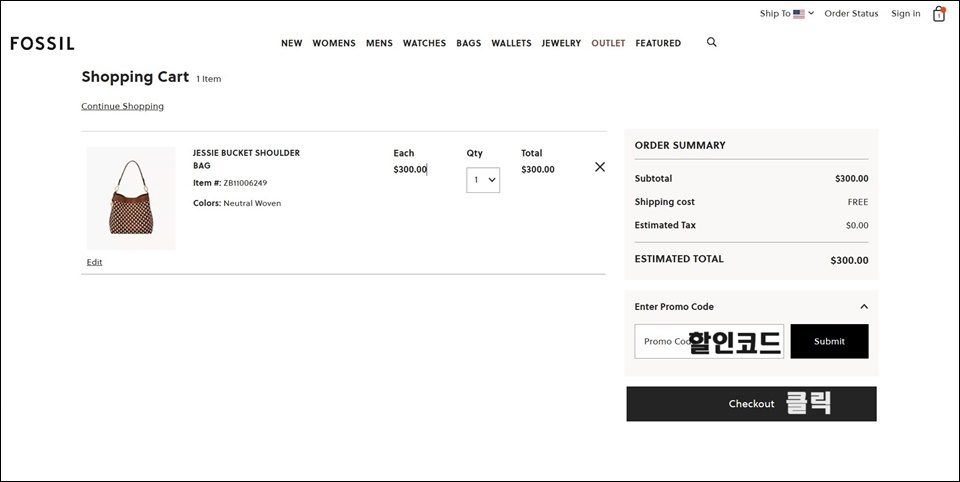The height and width of the screenshot is (482, 960).
Task: Click the Estimated Total $300.00 amount
Action: point(849,260)
